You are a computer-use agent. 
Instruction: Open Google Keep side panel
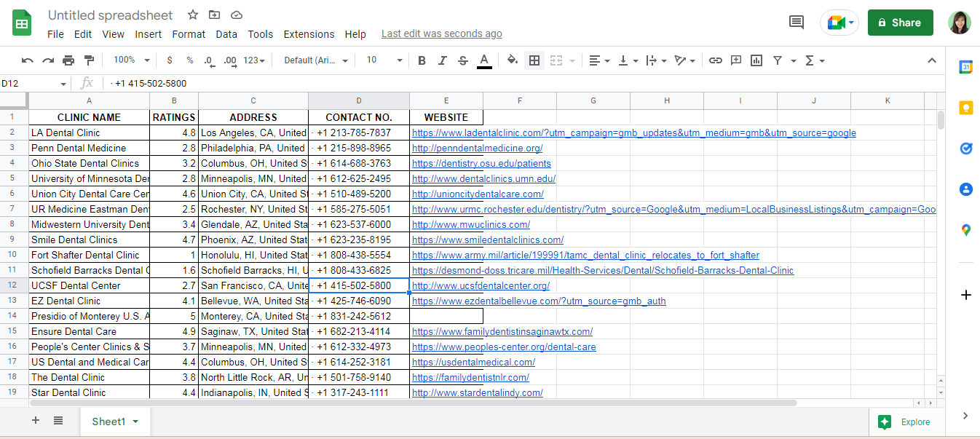(965, 108)
